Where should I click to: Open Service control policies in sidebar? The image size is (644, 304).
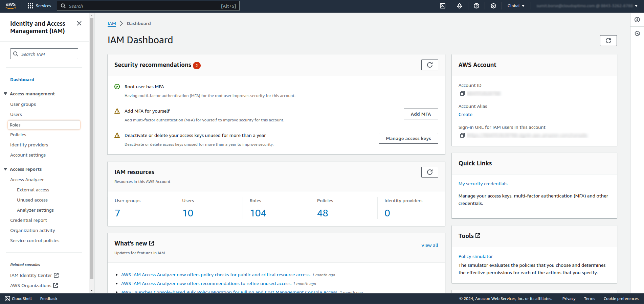pos(35,240)
